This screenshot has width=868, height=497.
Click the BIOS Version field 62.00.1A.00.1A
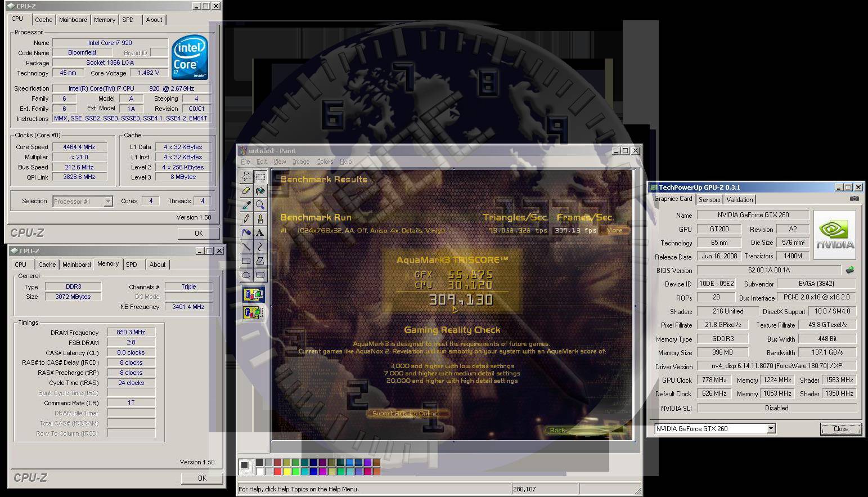[768, 270]
